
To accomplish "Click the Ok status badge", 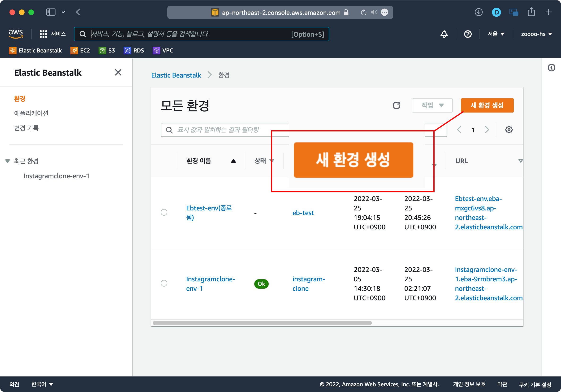I will click(x=261, y=283).
